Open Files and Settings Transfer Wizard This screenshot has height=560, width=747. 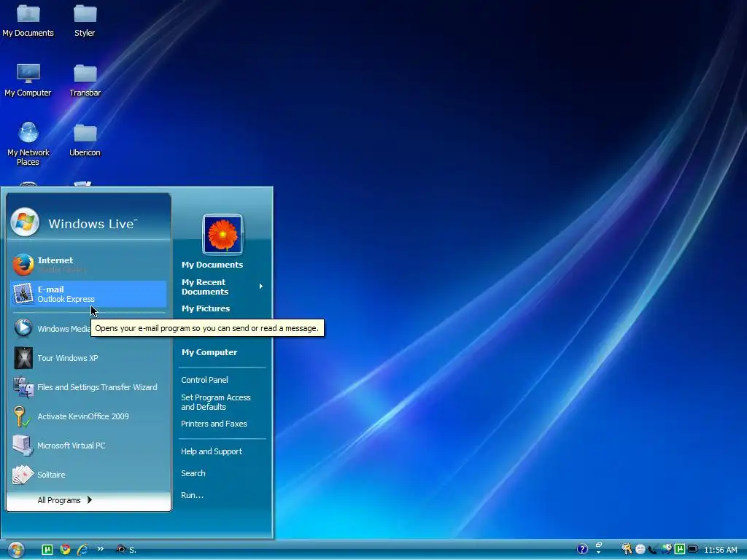pyautogui.click(x=88, y=387)
